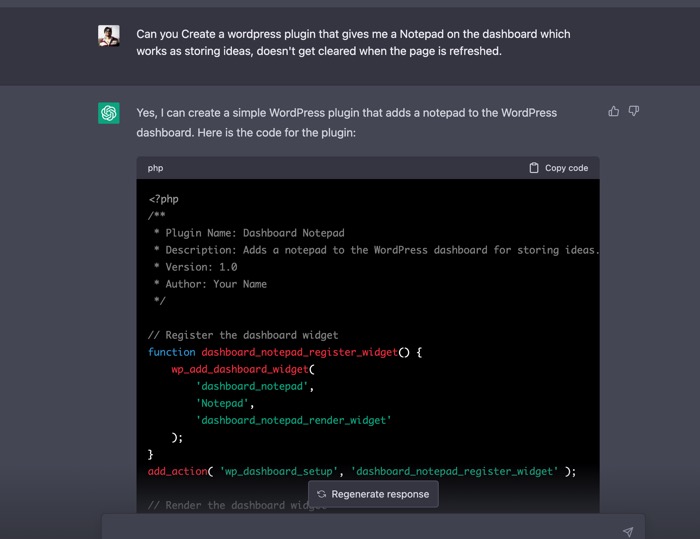
Task: Click the refresh icon in Regenerate response
Action: (x=321, y=494)
